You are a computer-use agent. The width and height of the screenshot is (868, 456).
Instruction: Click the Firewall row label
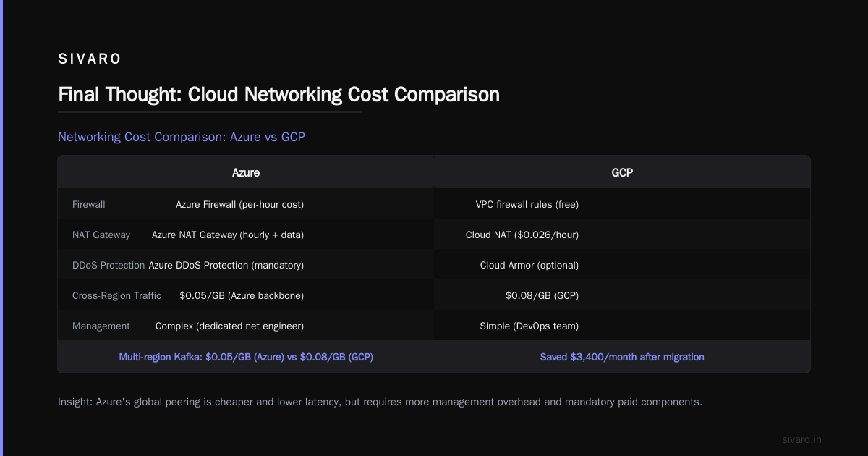89,205
